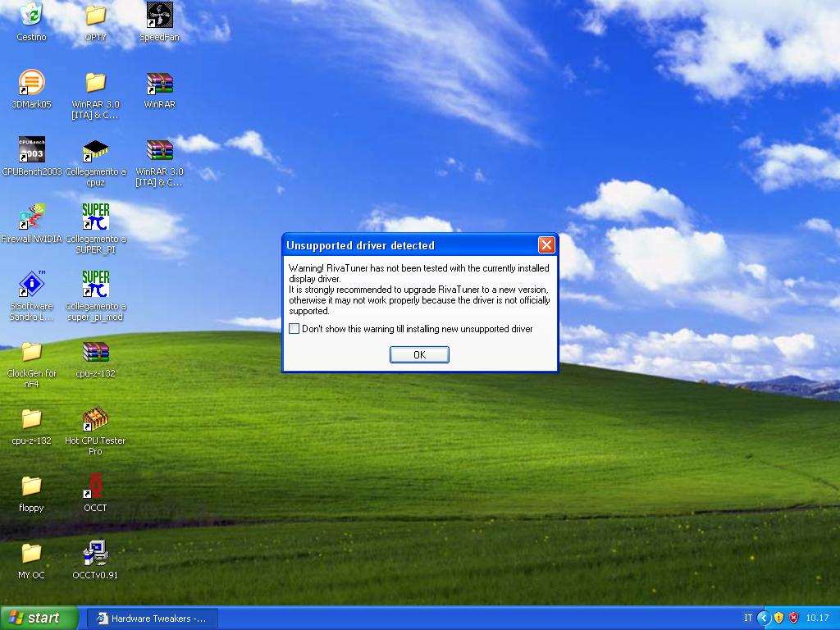Click the red shield security tray icon
The height and width of the screenshot is (630, 840).
[794, 619]
